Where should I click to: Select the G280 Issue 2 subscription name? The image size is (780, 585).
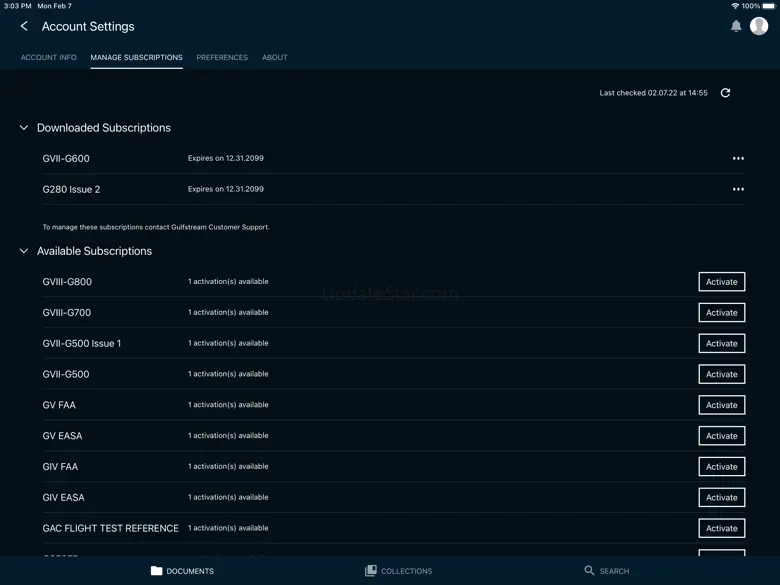pyautogui.click(x=71, y=190)
